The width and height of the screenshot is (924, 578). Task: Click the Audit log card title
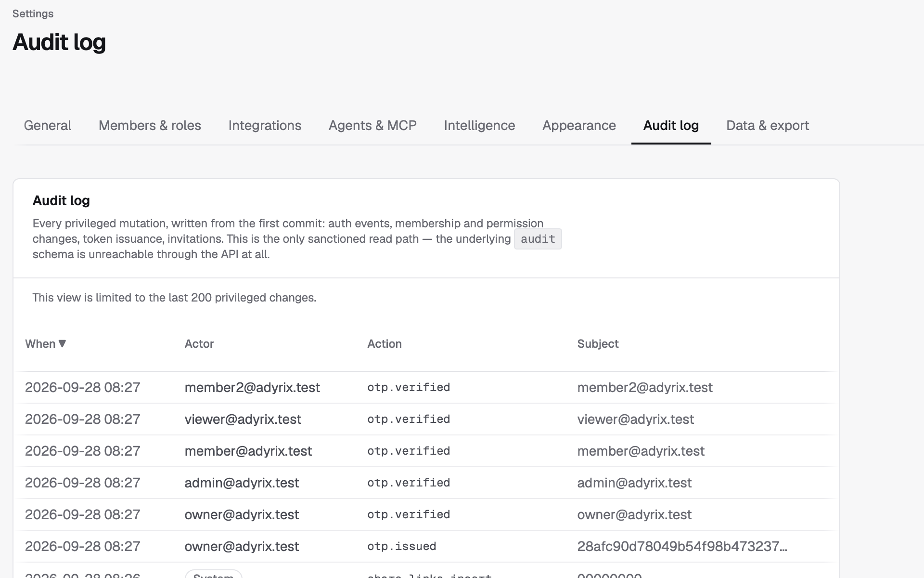pos(61,200)
